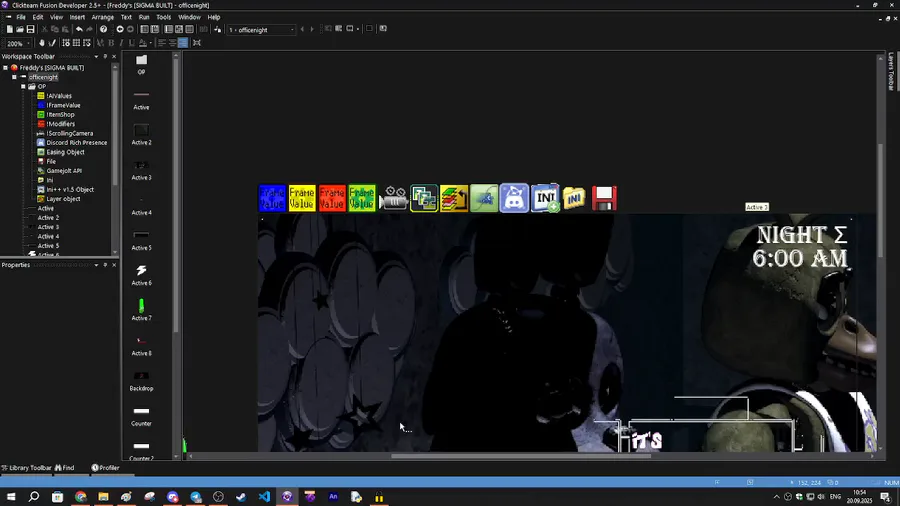Toggle left text alignment
Viewport: 900px width, 506px height.
tap(162, 43)
